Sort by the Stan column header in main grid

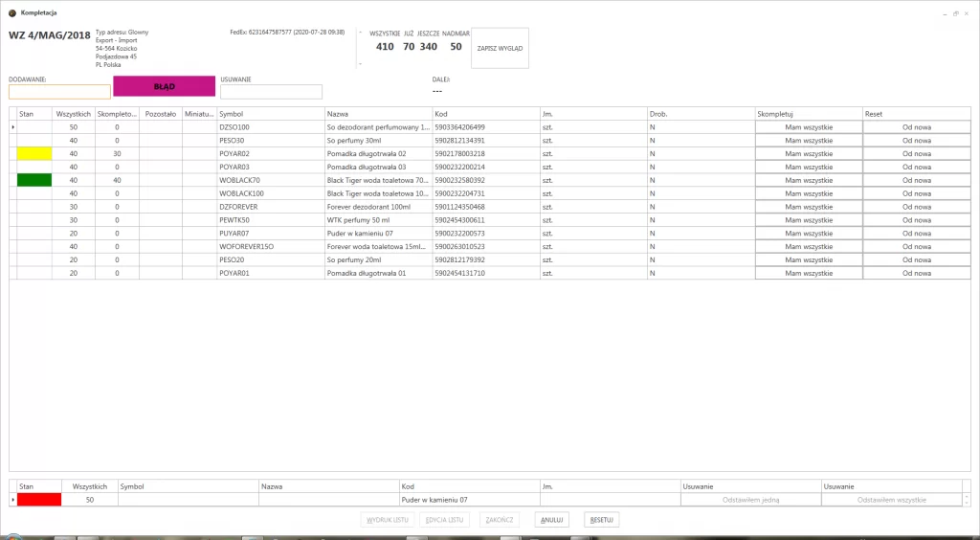[x=34, y=114]
